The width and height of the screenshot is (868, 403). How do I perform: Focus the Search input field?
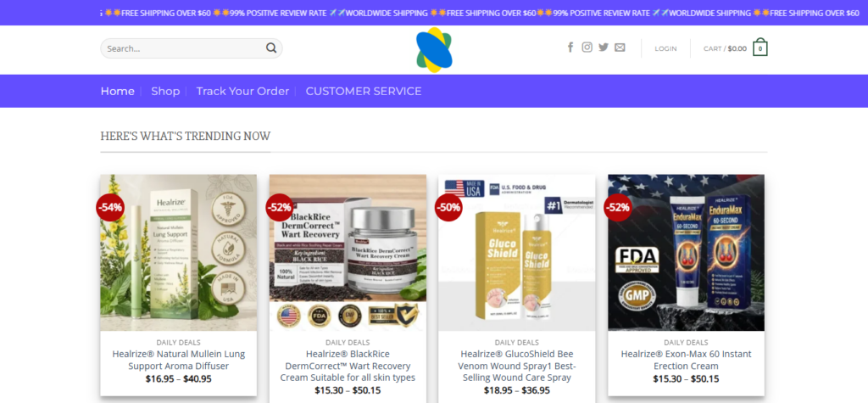[x=191, y=48]
